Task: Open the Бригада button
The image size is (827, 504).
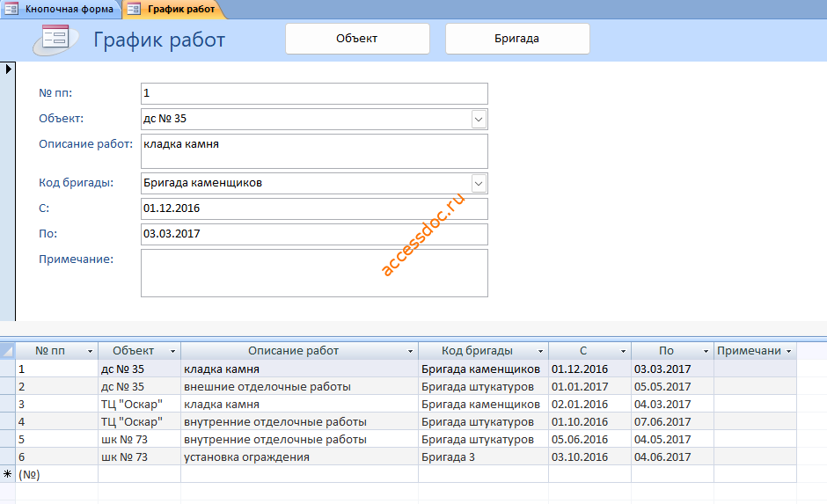Action: tap(517, 39)
